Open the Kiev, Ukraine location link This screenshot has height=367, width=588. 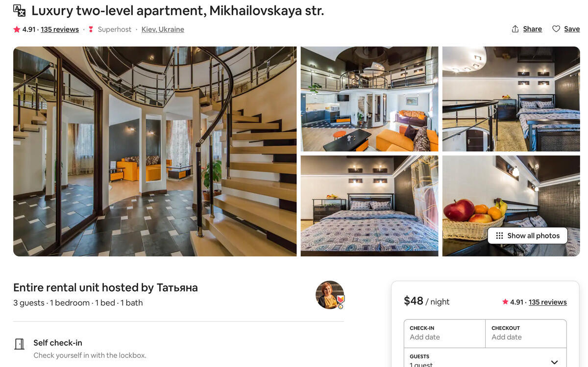[x=163, y=29]
